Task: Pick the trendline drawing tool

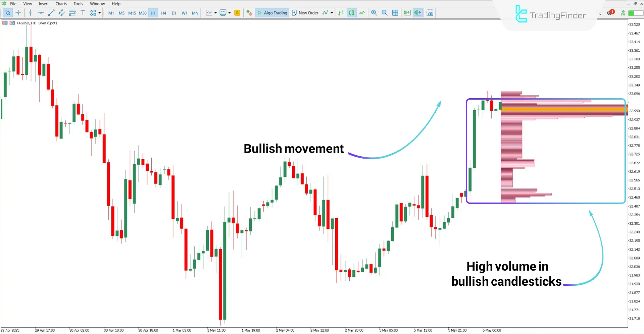Action: (x=51, y=13)
